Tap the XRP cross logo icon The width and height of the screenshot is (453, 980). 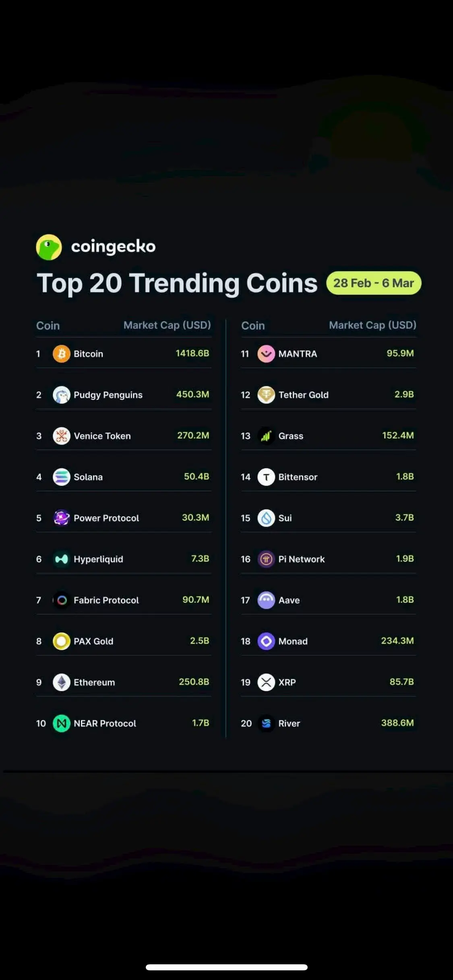[x=266, y=682]
